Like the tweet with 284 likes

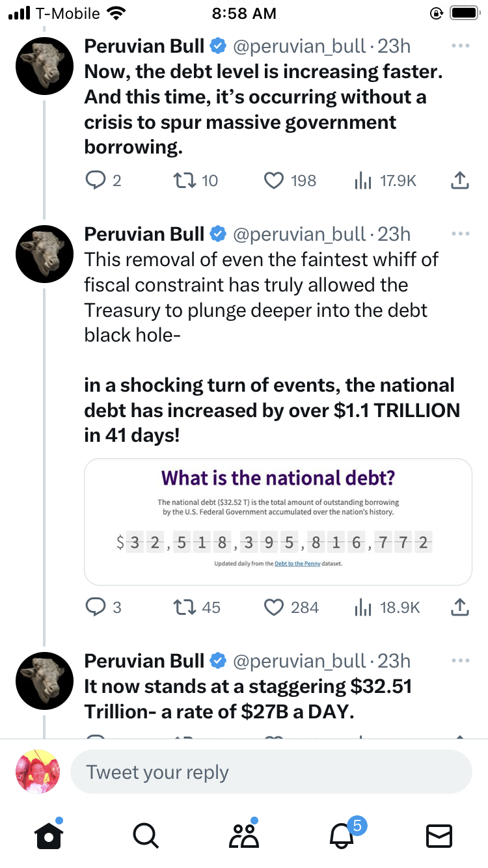click(275, 607)
